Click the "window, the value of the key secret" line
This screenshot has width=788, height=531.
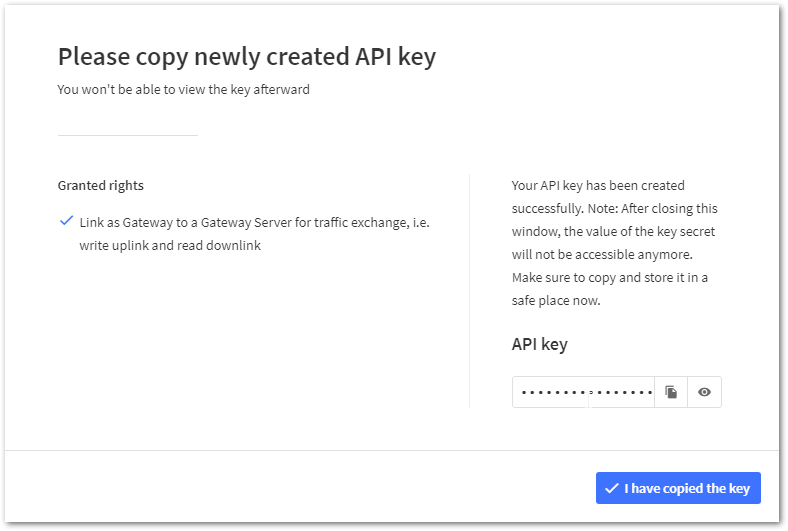tap(613, 231)
